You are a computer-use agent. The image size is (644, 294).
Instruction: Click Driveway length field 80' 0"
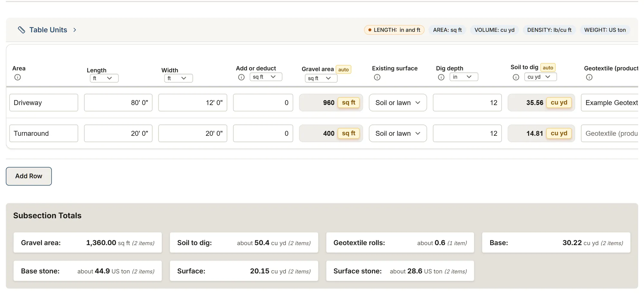pyautogui.click(x=118, y=103)
